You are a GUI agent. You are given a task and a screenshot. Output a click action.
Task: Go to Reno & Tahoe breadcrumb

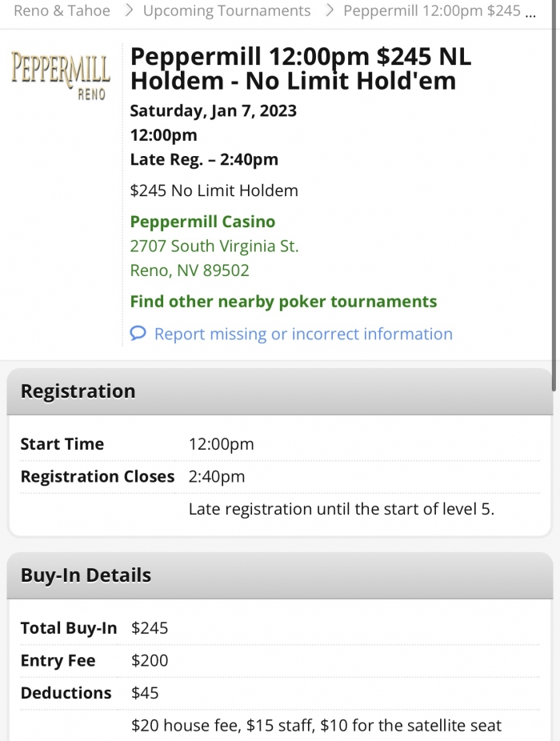point(62,11)
